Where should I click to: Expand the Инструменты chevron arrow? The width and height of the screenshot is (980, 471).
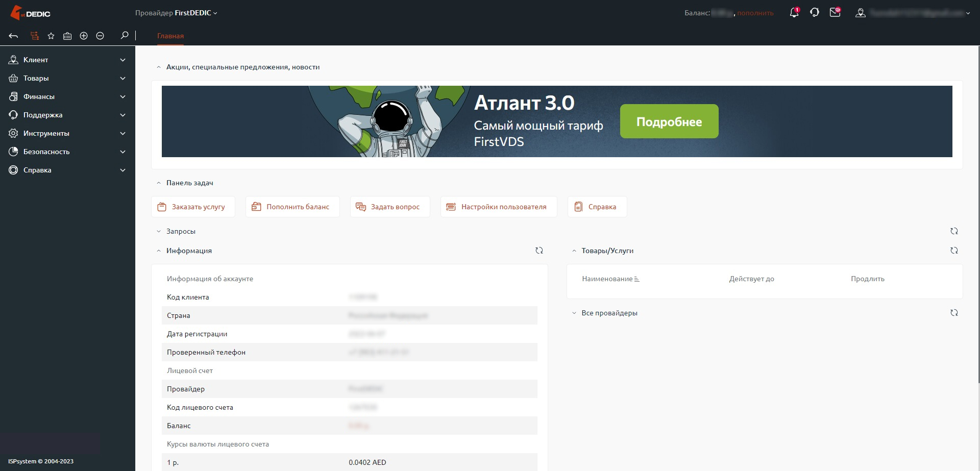coord(122,133)
